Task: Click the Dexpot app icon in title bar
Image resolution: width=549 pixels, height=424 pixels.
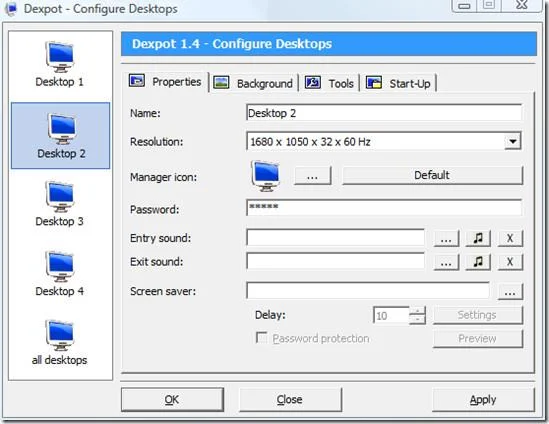Action: [11, 8]
